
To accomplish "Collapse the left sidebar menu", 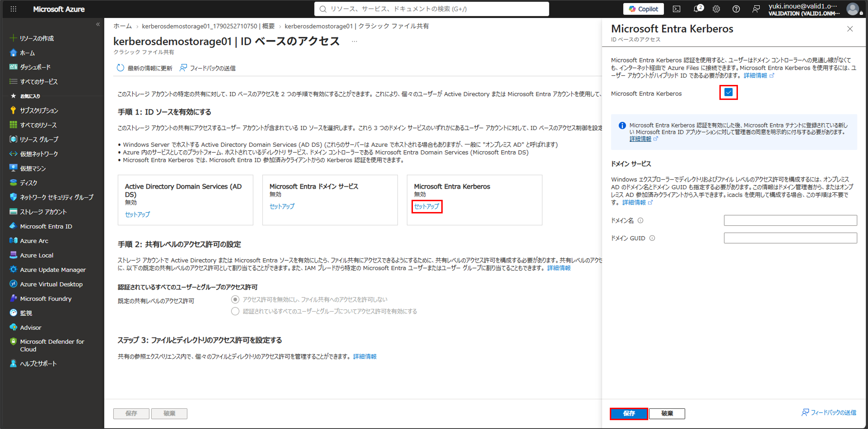I will point(98,24).
